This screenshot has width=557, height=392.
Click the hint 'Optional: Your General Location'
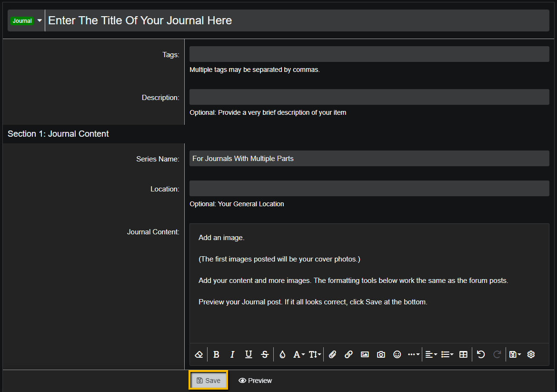237,204
